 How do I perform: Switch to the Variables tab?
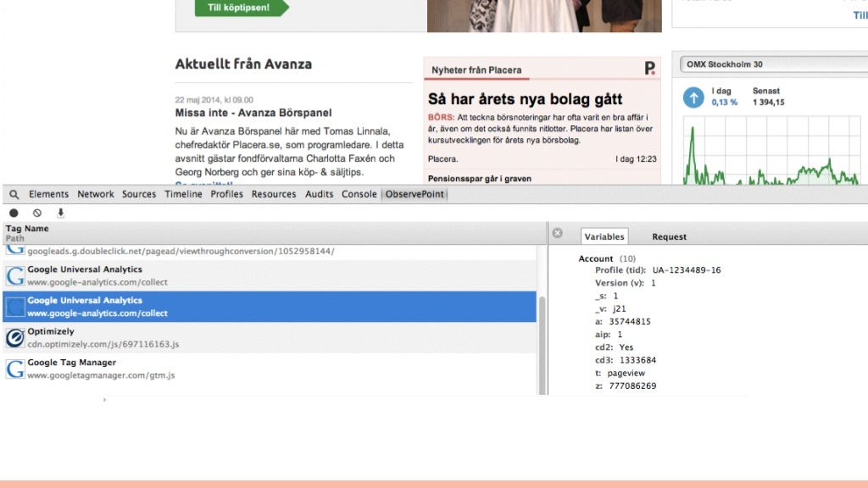(604, 236)
